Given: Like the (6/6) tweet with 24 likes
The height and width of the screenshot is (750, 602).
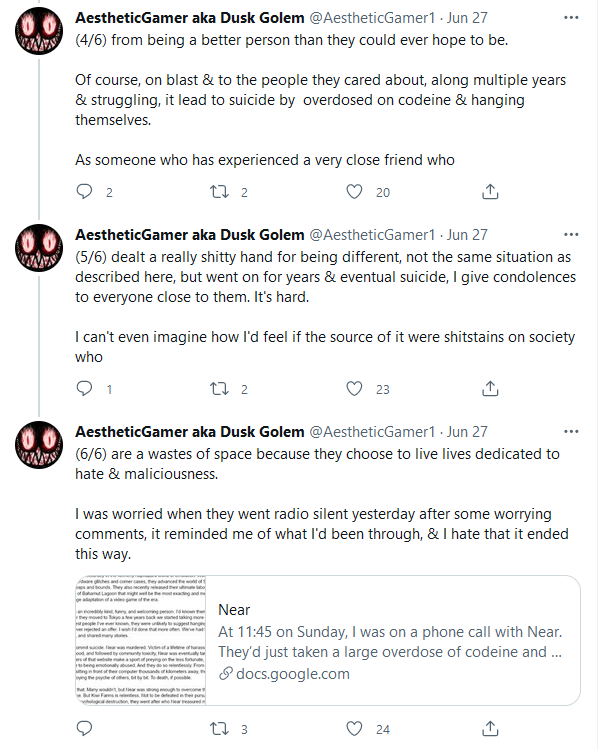Looking at the screenshot, I should tap(354, 729).
